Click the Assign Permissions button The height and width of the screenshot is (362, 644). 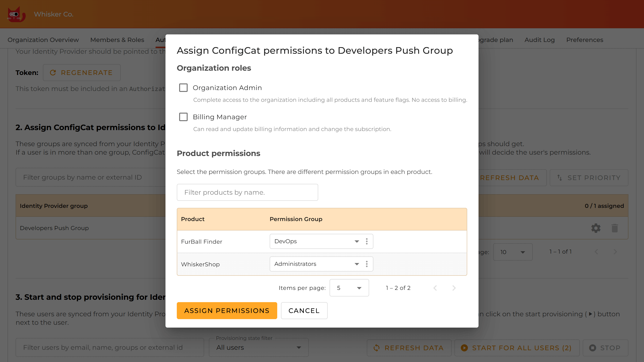pyautogui.click(x=227, y=310)
